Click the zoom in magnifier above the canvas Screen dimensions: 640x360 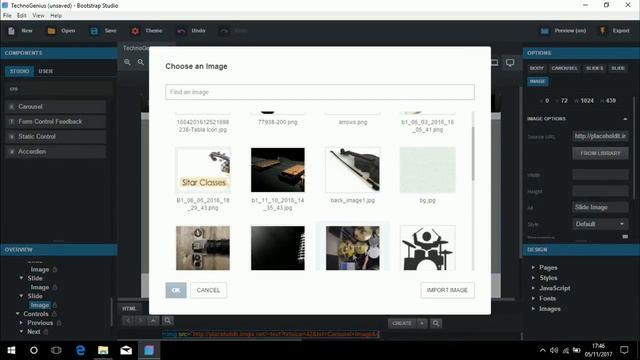(x=127, y=62)
